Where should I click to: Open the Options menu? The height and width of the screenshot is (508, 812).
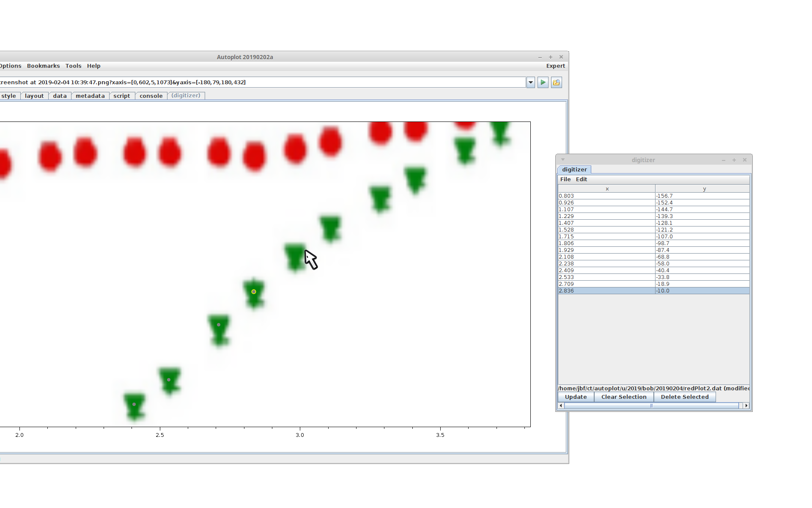10,66
